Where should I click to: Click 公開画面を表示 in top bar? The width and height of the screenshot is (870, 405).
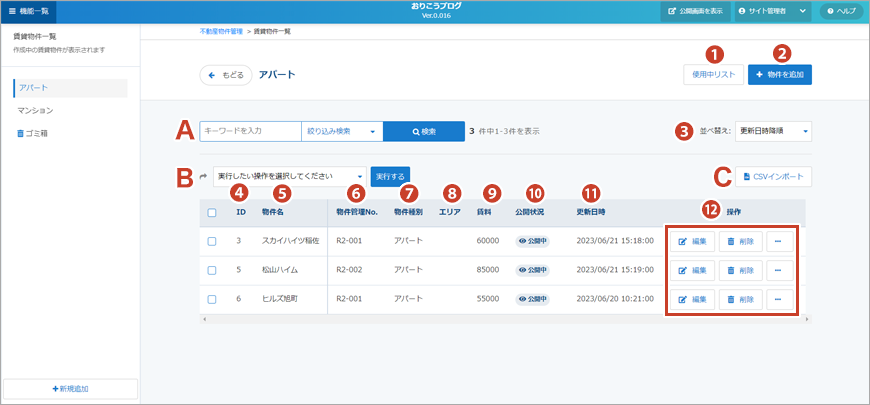694,12
